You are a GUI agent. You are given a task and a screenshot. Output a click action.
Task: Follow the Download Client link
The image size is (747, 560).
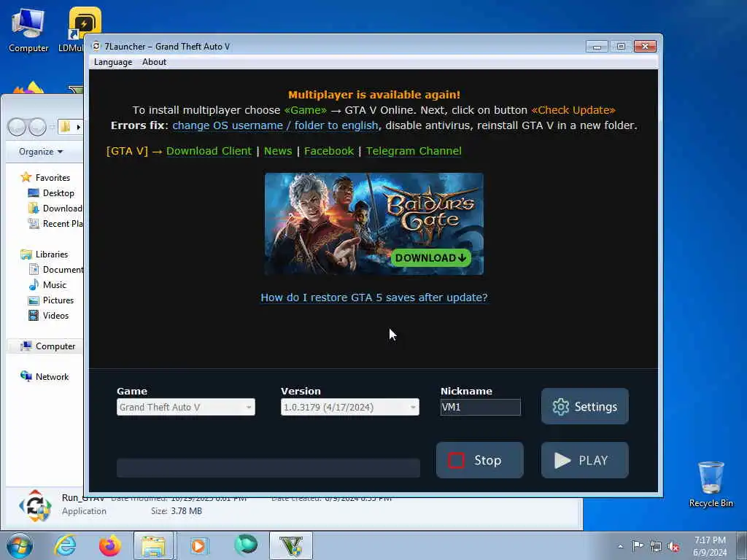[209, 151]
